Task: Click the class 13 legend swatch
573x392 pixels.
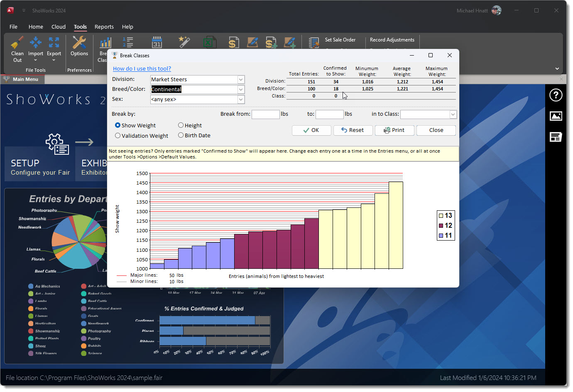Action: pos(441,216)
